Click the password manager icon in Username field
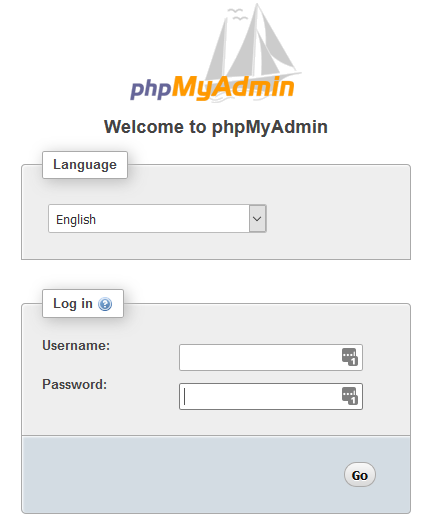 coord(349,357)
